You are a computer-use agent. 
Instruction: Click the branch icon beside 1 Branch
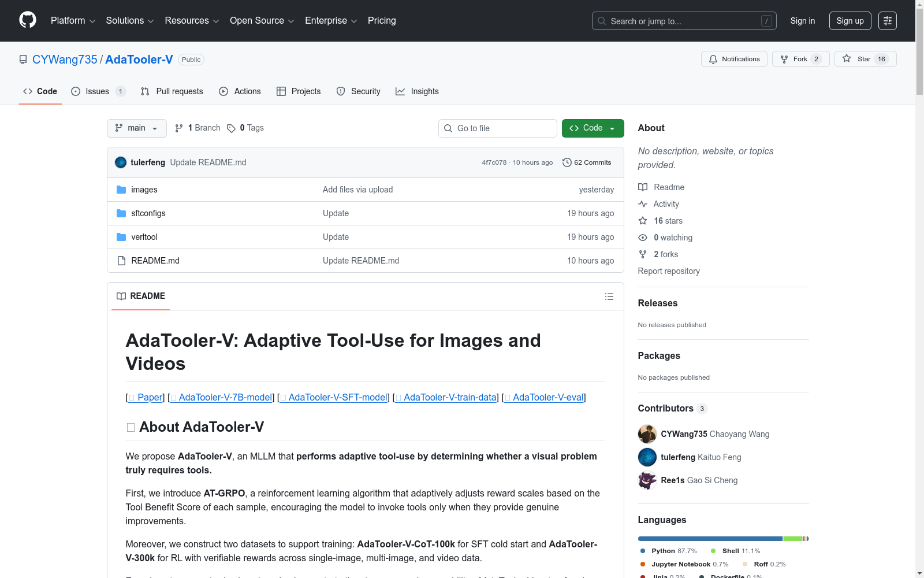pos(179,128)
